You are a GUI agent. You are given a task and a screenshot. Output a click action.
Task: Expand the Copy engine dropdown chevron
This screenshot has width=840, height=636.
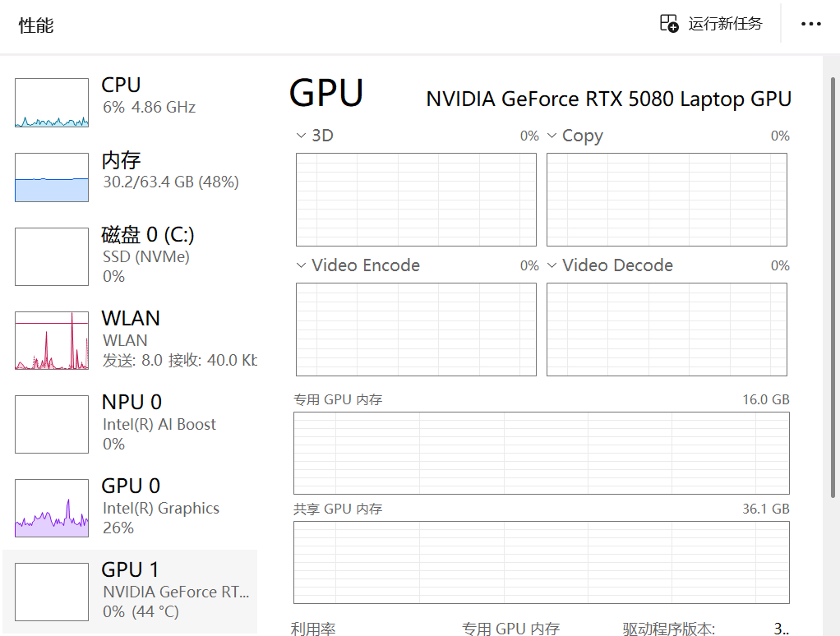pos(552,136)
